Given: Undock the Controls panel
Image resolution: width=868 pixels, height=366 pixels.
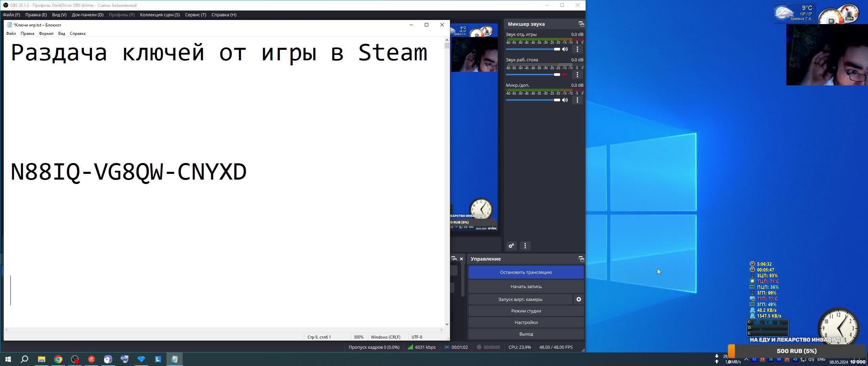Looking at the screenshot, I should point(581,259).
